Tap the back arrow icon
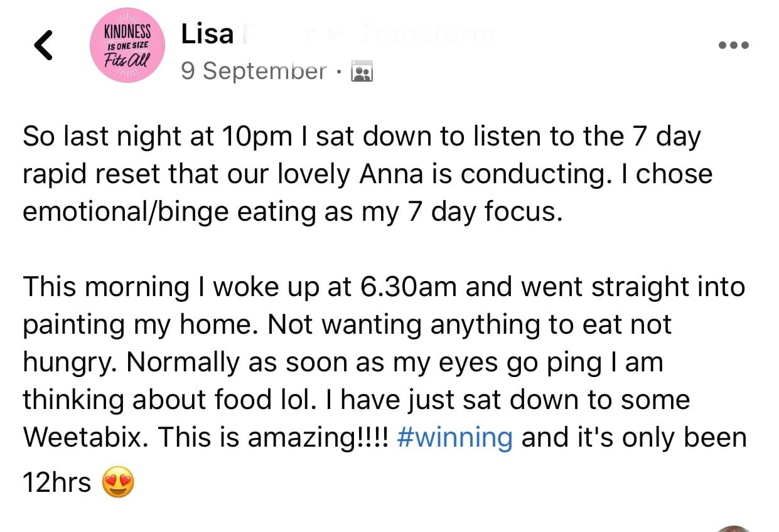This screenshot has width=779, height=532. [x=43, y=46]
